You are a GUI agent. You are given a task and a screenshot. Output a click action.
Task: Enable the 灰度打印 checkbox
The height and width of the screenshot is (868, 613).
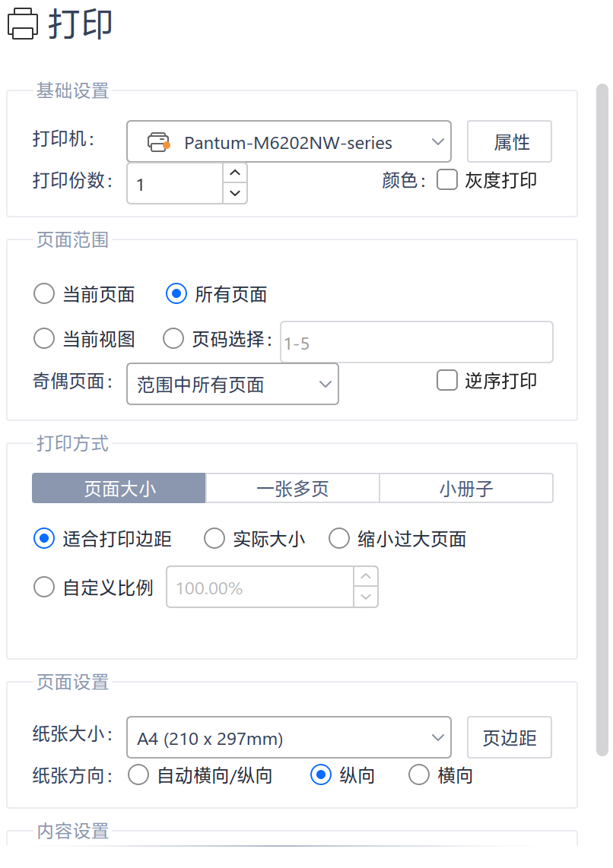(447, 180)
